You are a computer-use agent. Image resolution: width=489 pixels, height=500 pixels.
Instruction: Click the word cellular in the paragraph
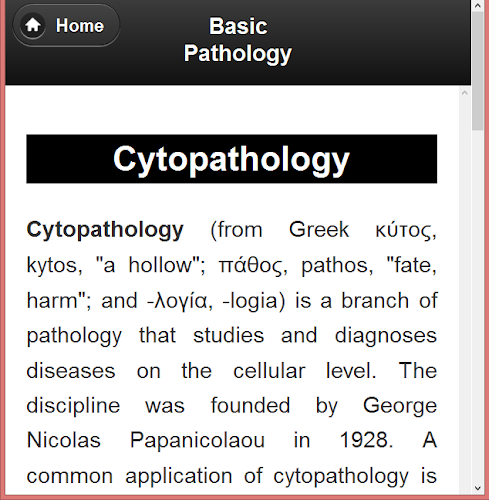[x=269, y=371]
